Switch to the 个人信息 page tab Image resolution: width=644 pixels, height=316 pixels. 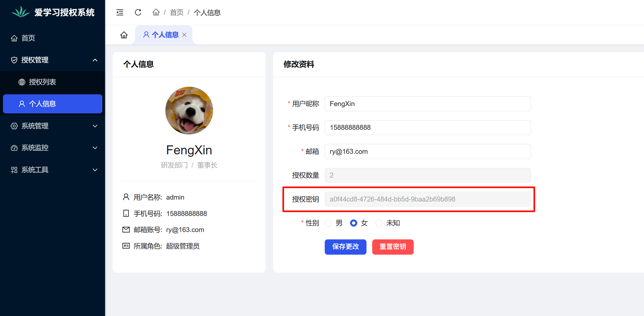165,35
